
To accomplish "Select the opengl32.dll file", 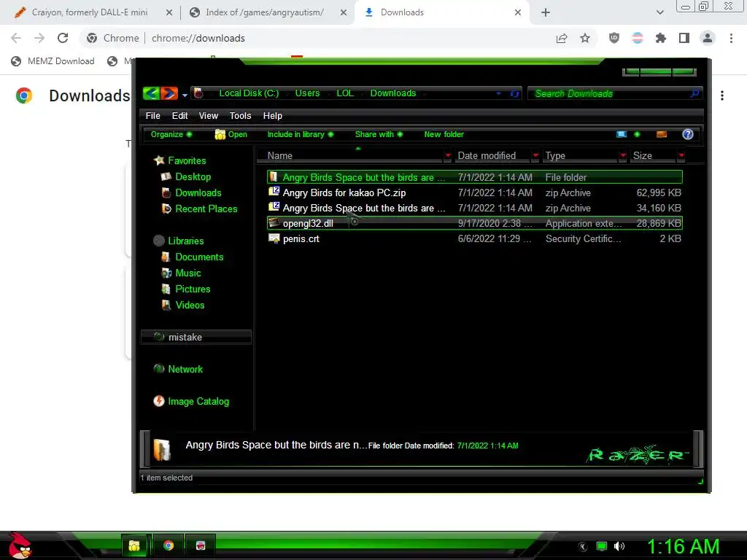I will pyautogui.click(x=474, y=223).
